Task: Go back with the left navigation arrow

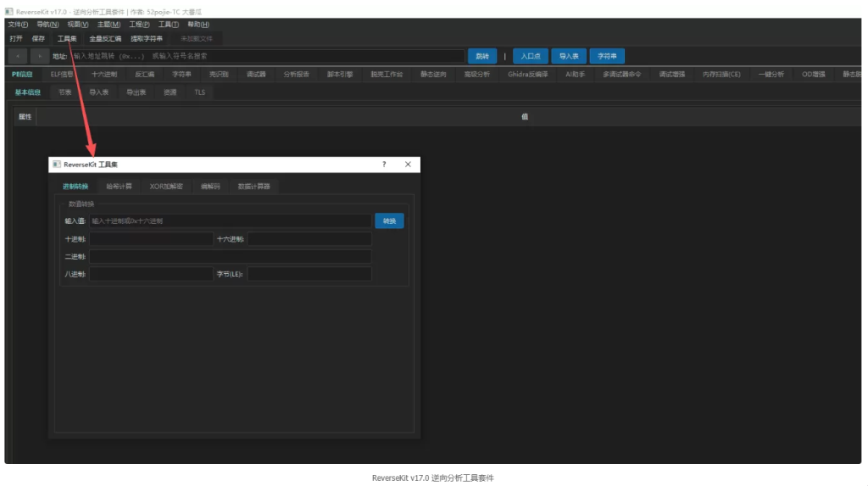Action: (x=18, y=56)
